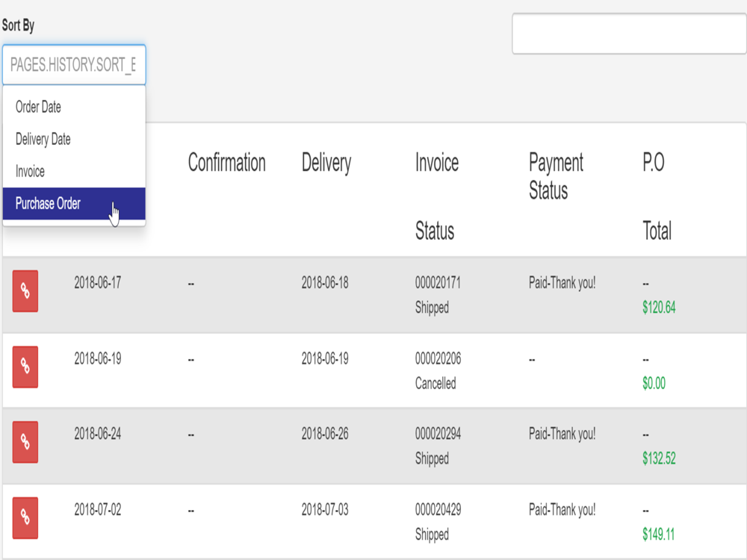Screen dimensions: 747x560
Task: Click the $120.64 order total
Action: coord(659,308)
